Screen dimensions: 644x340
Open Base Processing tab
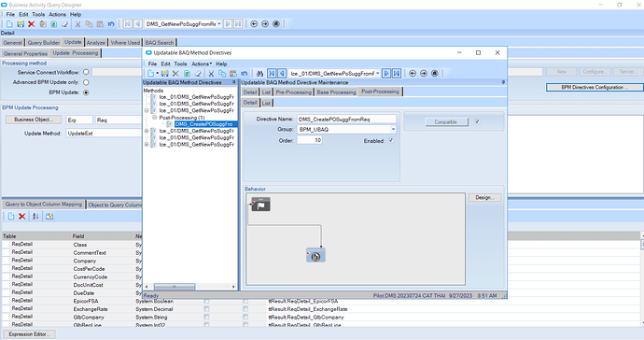pyautogui.click(x=336, y=92)
